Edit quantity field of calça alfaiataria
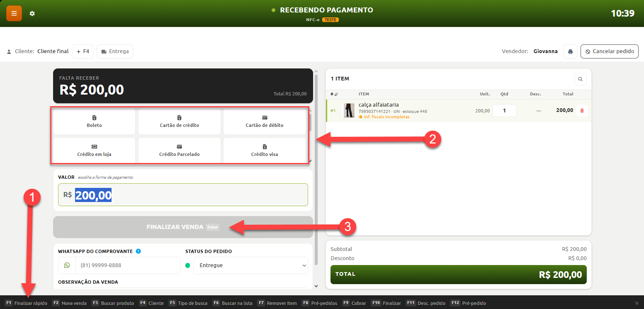 pyautogui.click(x=504, y=110)
